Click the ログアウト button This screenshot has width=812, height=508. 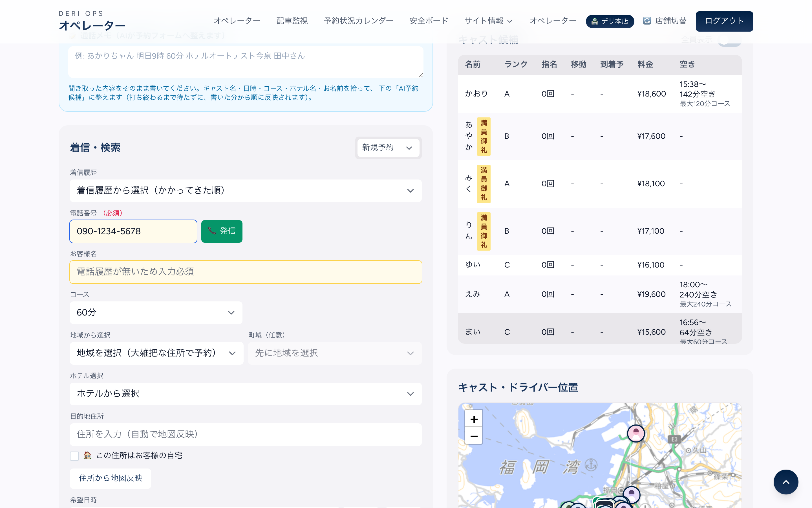click(x=724, y=21)
